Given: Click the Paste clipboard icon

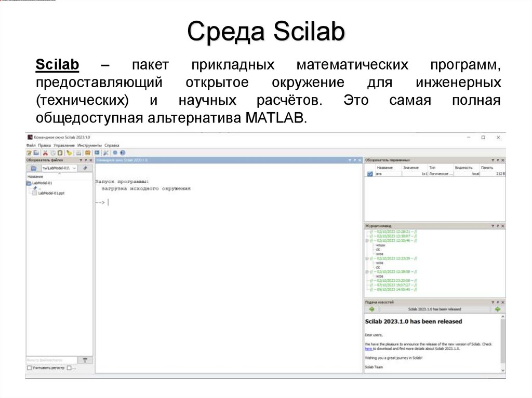Looking at the screenshot, I should click(x=60, y=153).
